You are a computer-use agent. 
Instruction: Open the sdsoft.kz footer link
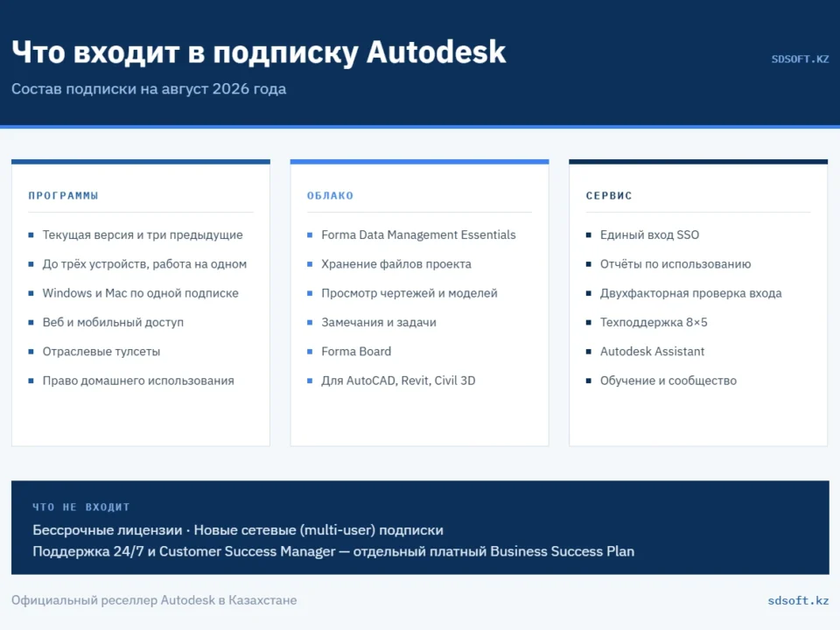click(x=798, y=601)
